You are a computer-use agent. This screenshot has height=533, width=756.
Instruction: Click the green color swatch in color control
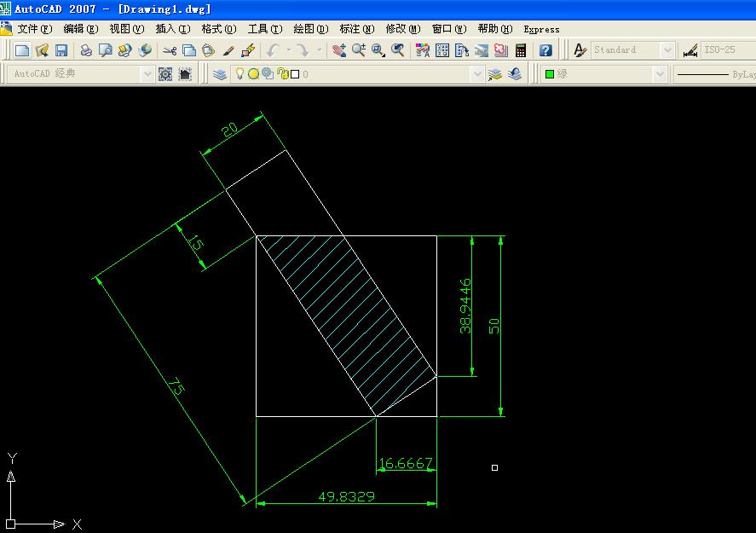[549, 74]
